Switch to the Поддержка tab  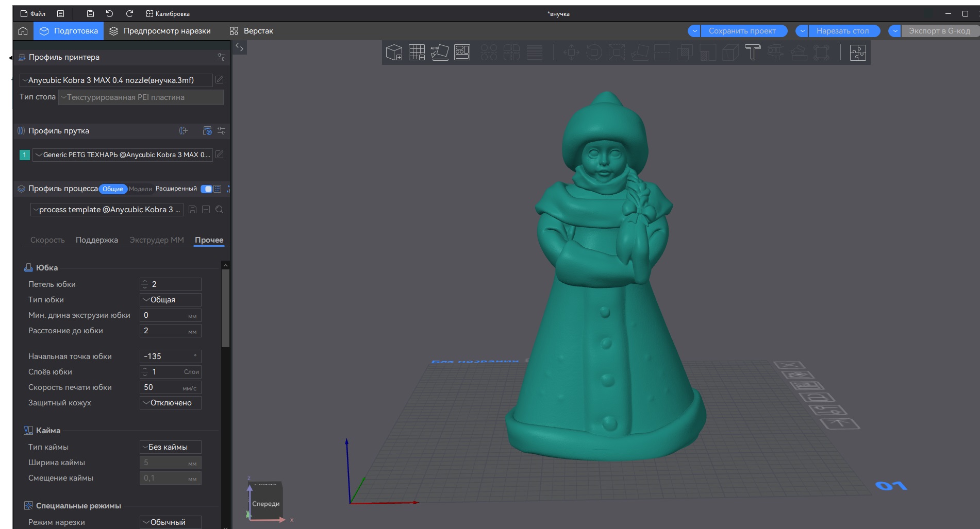click(96, 240)
